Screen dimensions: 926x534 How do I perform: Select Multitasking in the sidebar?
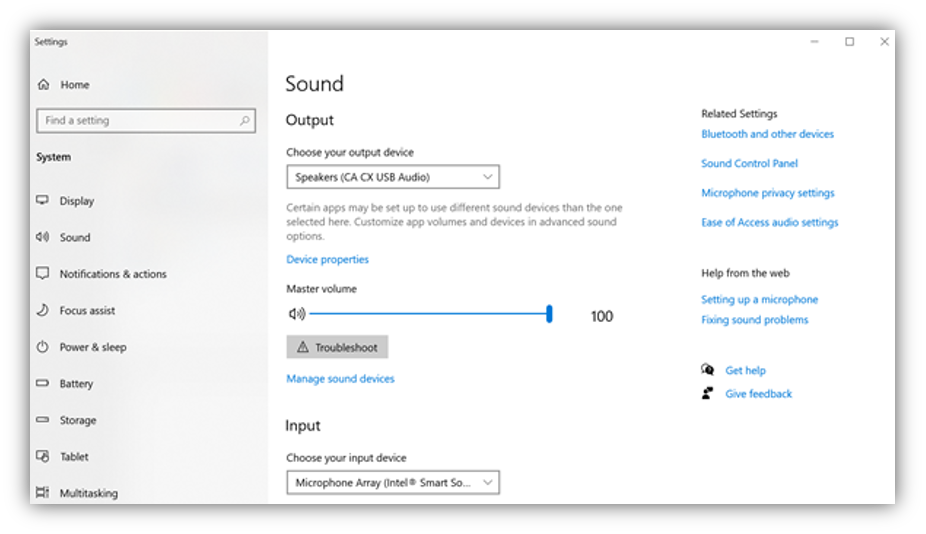pos(88,493)
